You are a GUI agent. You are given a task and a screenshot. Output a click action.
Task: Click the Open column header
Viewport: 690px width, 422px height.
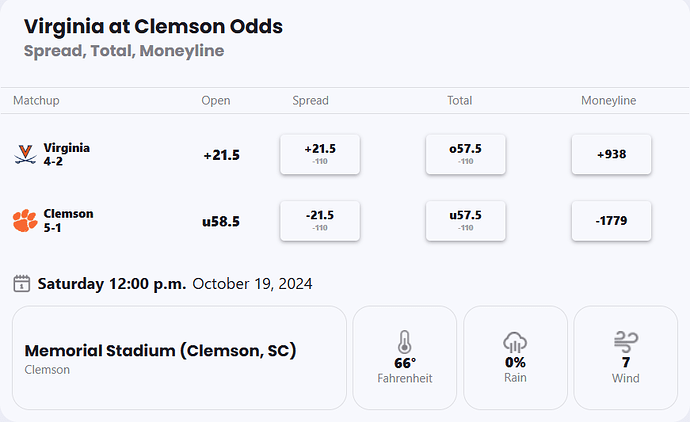215,101
